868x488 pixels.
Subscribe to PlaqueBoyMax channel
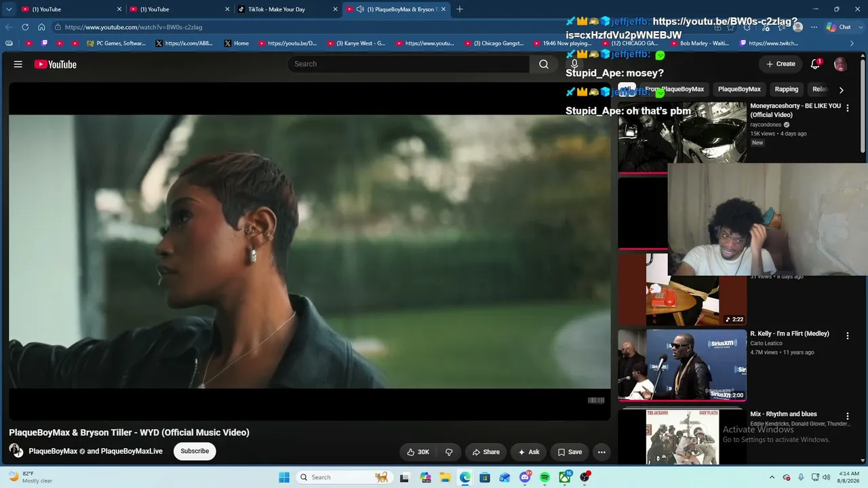(195, 451)
